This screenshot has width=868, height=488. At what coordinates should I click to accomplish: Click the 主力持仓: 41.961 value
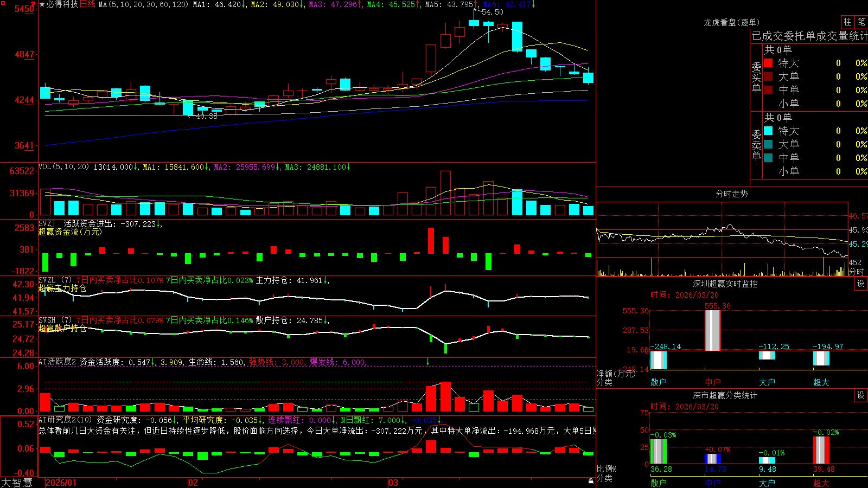pyautogui.click(x=289, y=280)
